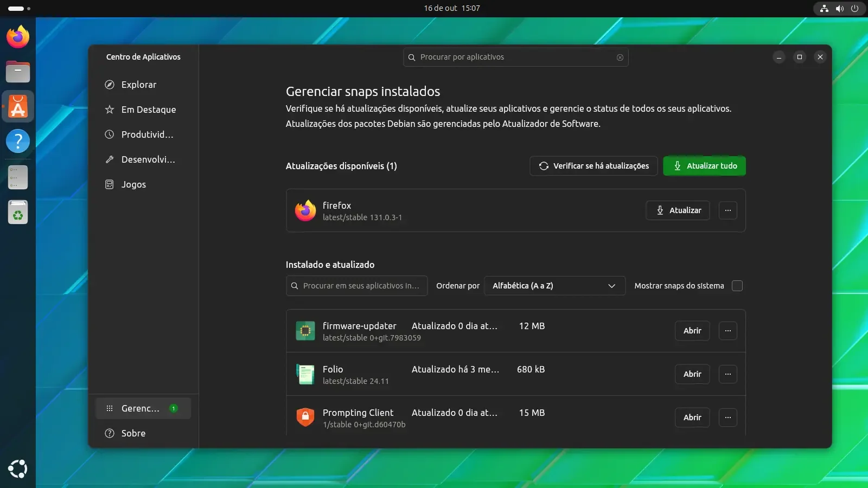Viewport: 868px width, 488px height.
Task: Click Abrir for firmware-updater
Action: pos(692,331)
